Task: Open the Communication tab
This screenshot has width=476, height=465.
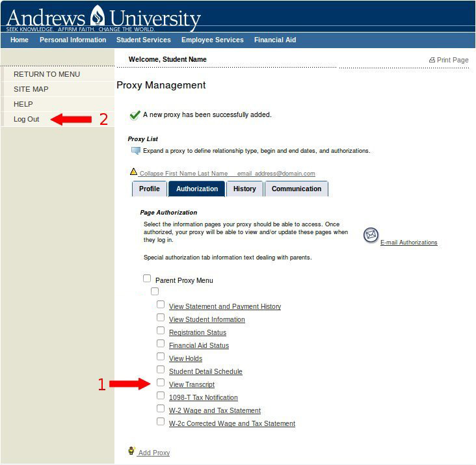Action: 297,189
